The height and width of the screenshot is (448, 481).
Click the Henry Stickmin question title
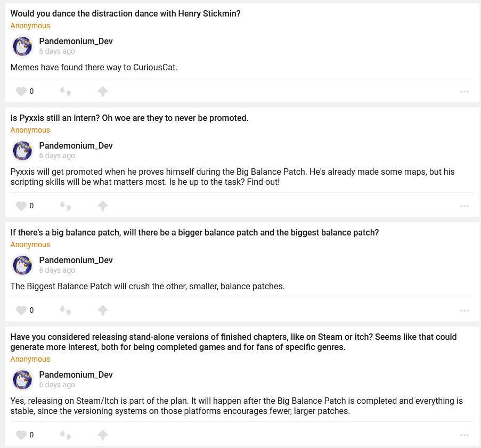tap(126, 14)
